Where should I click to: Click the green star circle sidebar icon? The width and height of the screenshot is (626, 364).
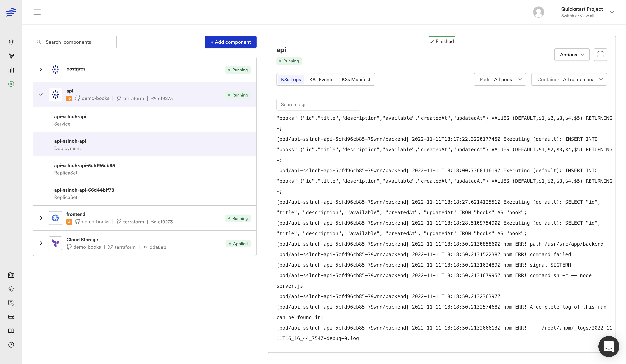[11, 84]
